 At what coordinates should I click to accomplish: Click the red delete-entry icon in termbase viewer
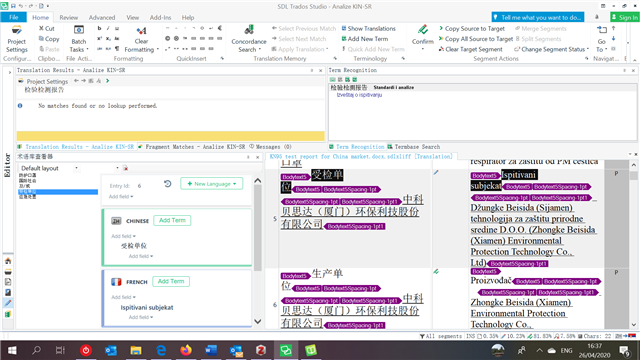click(125, 168)
